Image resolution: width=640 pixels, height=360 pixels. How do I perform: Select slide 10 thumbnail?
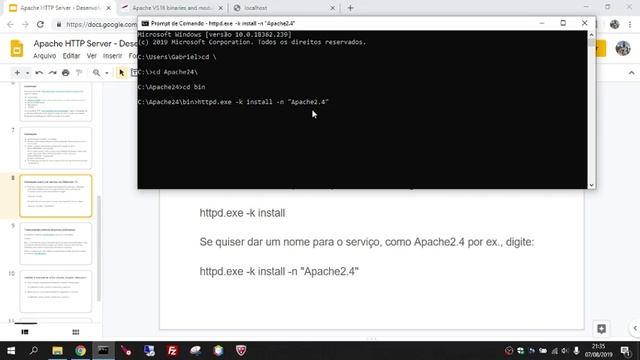[x=56, y=291]
